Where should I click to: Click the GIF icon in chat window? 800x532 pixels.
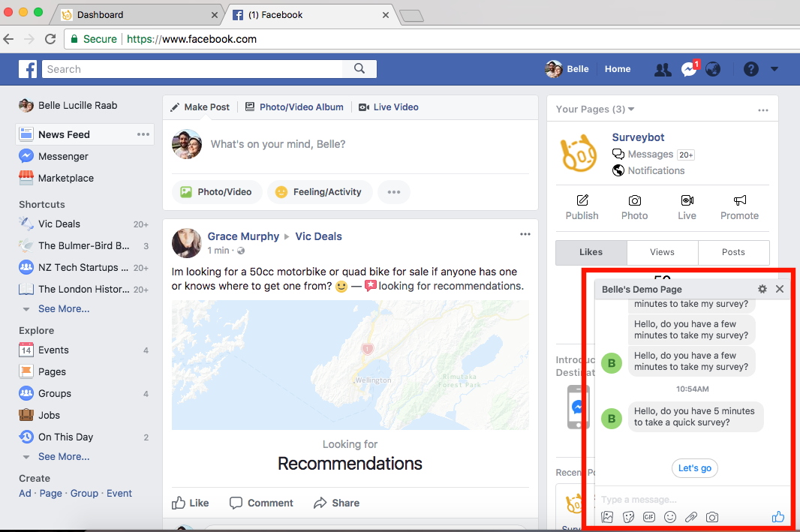[649, 517]
